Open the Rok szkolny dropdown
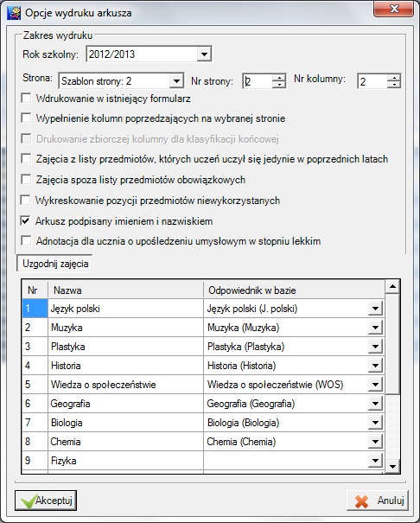Viewport: 420px width, 523px height. coord(204,54)
